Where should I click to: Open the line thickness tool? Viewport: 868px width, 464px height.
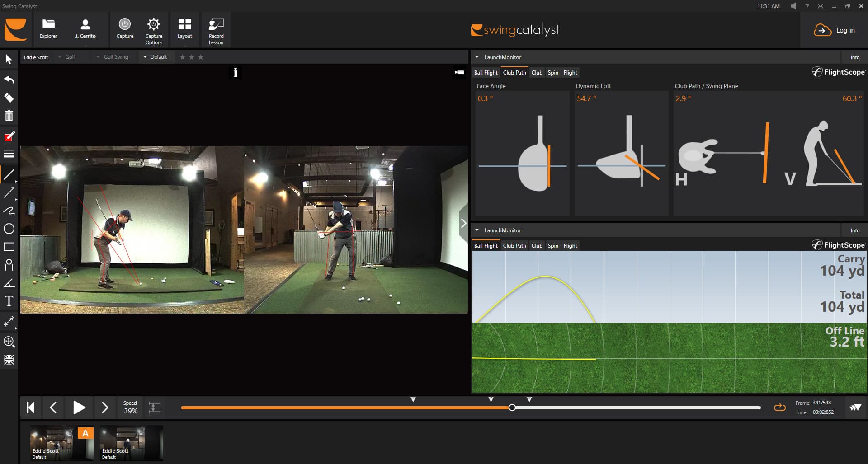(9, 154)
